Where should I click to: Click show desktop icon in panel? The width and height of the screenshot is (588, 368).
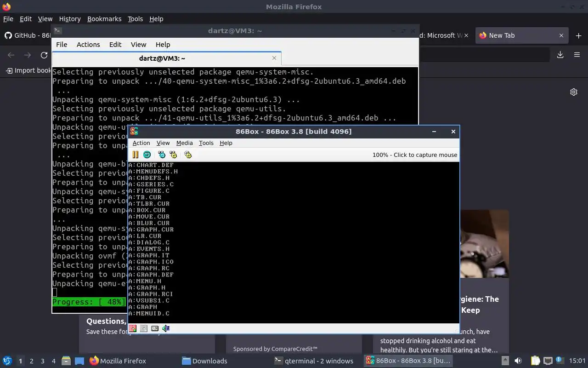click(x=79, y=361)
